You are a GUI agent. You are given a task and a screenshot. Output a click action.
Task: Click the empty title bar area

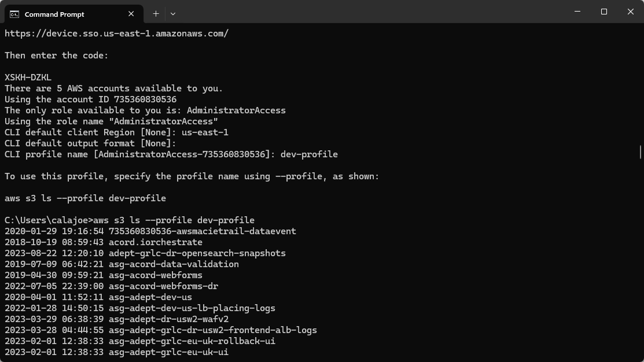point(370,12)
